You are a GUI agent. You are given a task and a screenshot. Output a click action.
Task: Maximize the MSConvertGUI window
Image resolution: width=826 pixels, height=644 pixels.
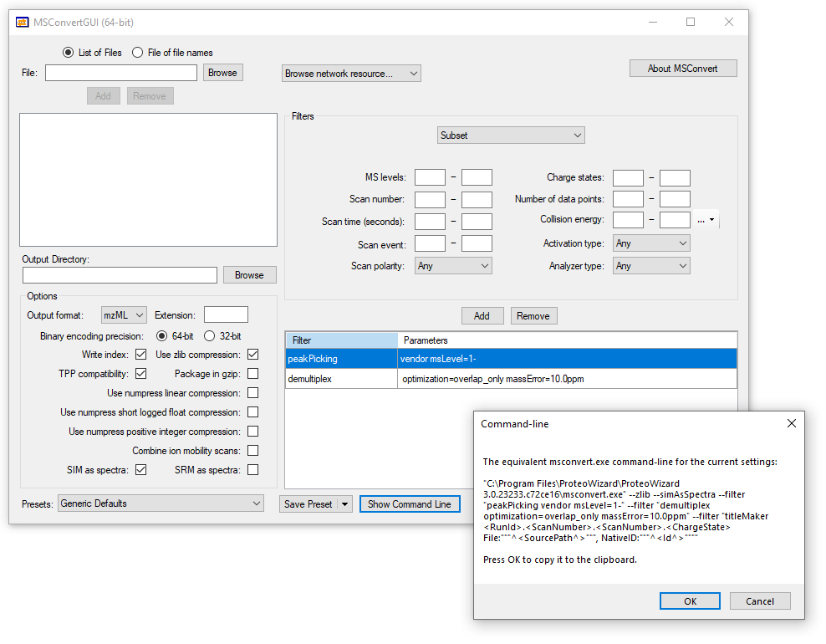[x=691, y=23]
